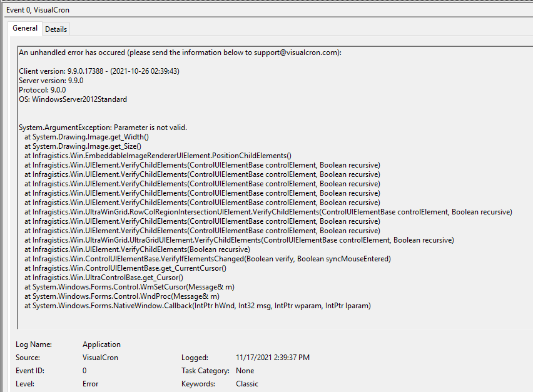The height and width of the screenshot is (392, 533).
Task: Click the Source value VisualCron
Action: click(x=100, y=358)
